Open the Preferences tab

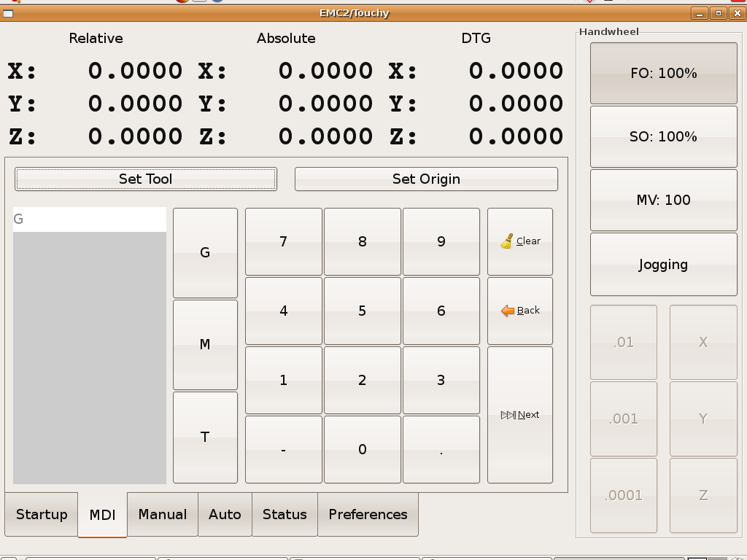(x=368, y=514)
